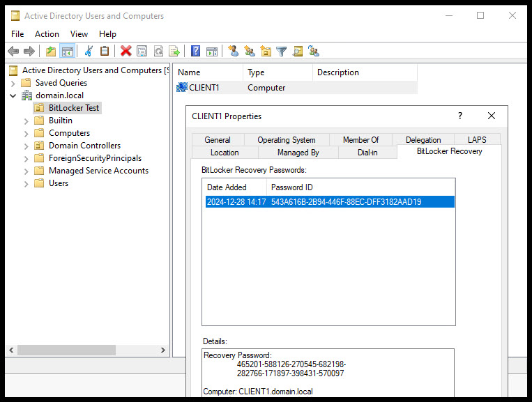The height and width of the screenshot is (402, 532).
Task: Expand the ForeignSecurityPrincipals node
Action: click(x=26, y=158)
